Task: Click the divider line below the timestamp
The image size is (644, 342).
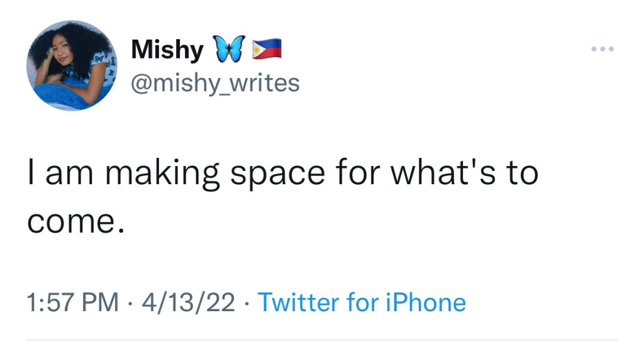Action: [x=322, y=340]
